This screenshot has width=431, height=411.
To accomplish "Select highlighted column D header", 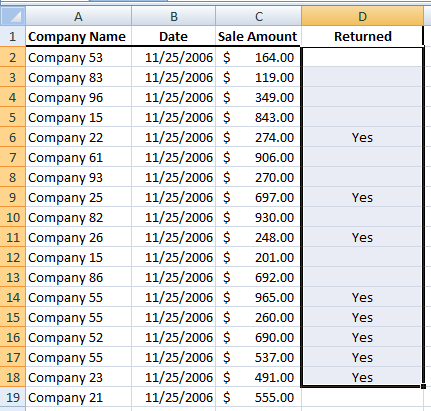I will [362, 16].
